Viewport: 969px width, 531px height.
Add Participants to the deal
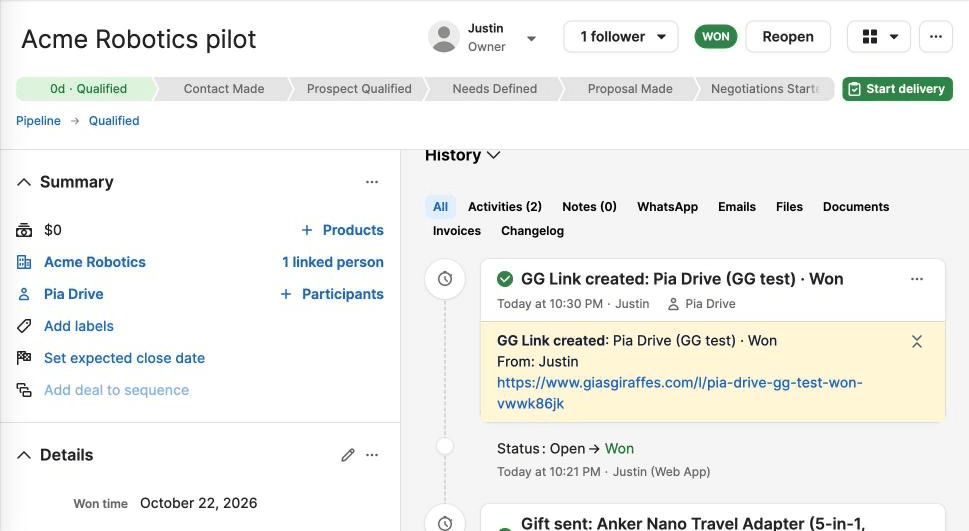[x=331, y=294]
